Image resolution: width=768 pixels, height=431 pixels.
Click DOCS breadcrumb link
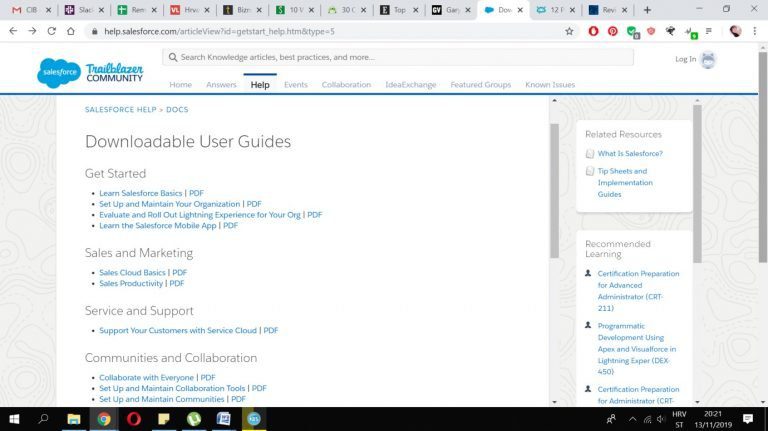pos(177,110)
